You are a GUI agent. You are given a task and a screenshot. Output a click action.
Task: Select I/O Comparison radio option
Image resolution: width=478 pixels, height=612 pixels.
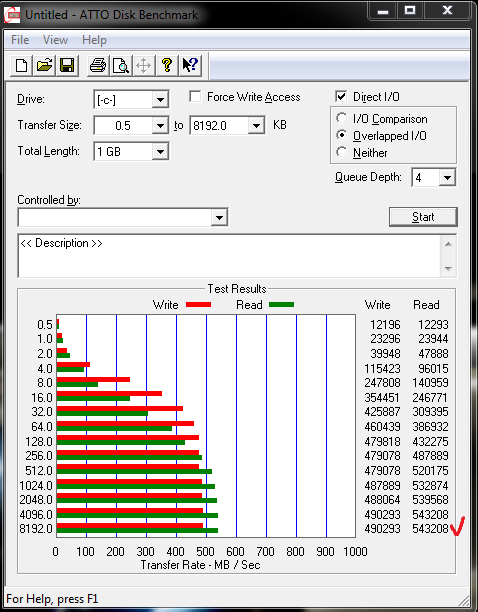[341, 118]
